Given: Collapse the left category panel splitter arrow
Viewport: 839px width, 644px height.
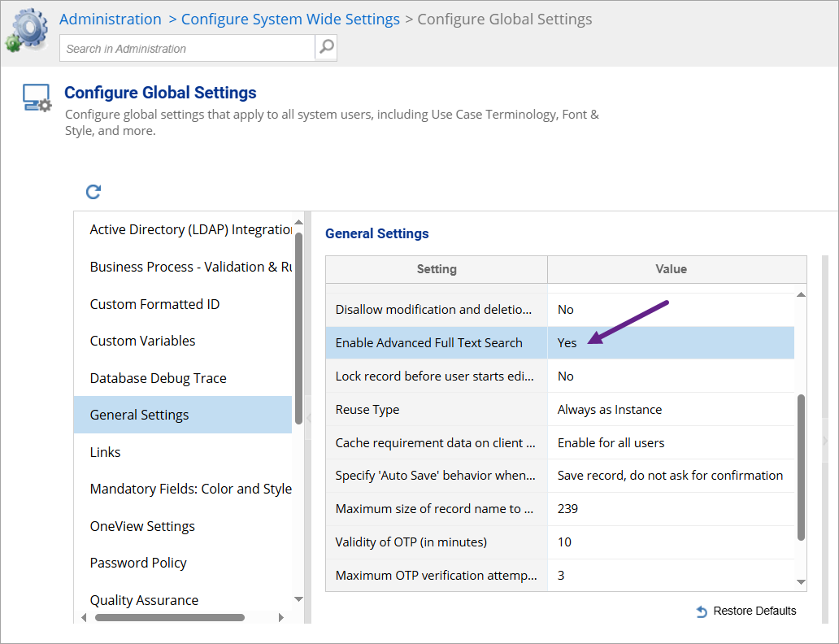Looking at the screenshot, I should coord(307,418).
